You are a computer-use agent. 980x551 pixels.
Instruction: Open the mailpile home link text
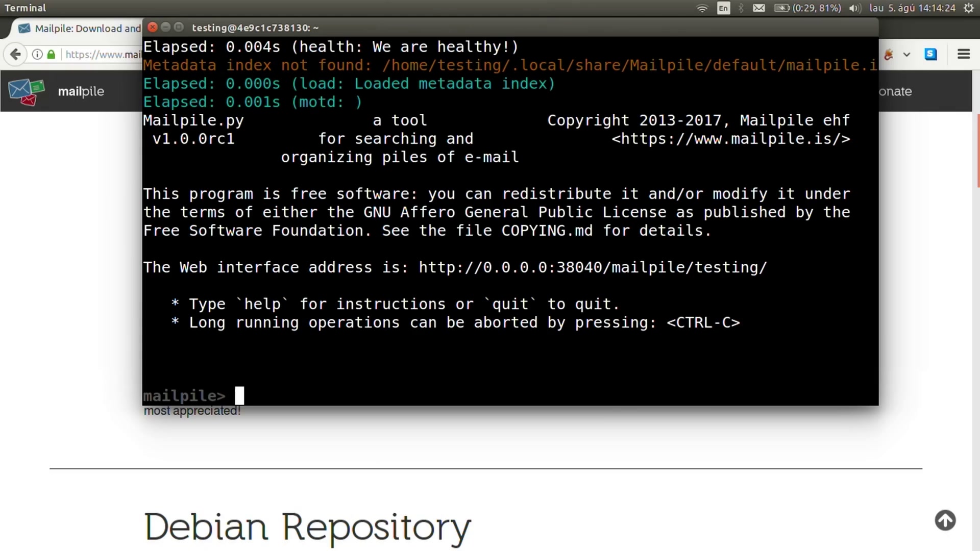tap(81, 91)
